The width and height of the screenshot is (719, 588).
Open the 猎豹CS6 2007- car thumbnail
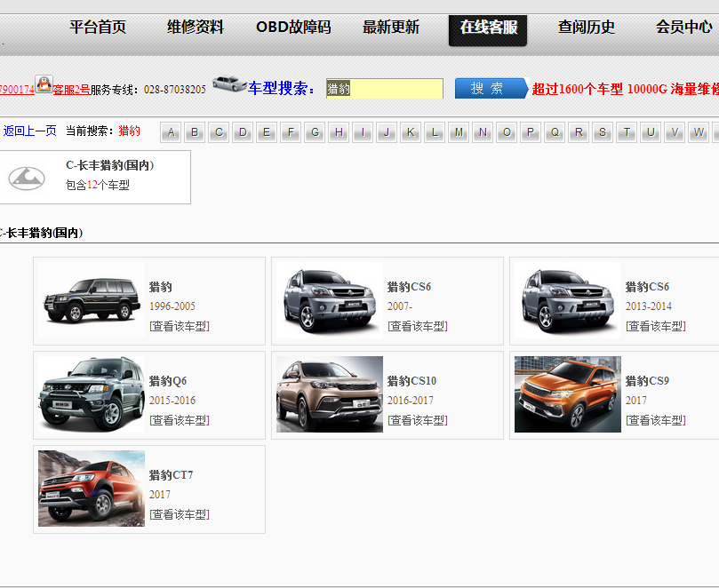pyautogui.click(x=329, y=300)
